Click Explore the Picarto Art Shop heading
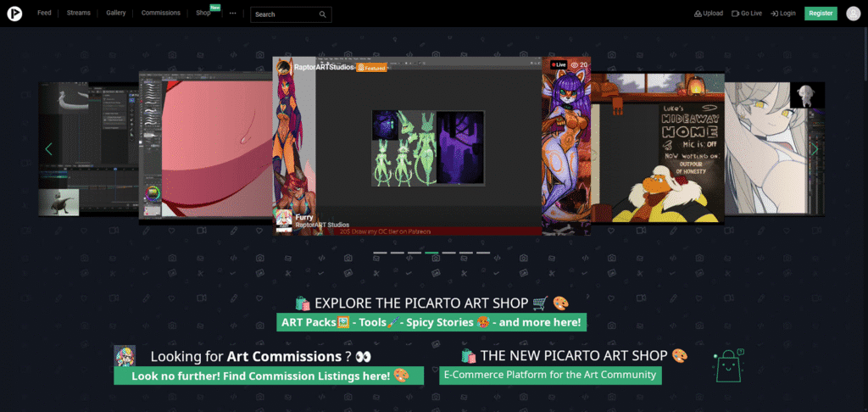The image size is (868, 412). (431, 303)
